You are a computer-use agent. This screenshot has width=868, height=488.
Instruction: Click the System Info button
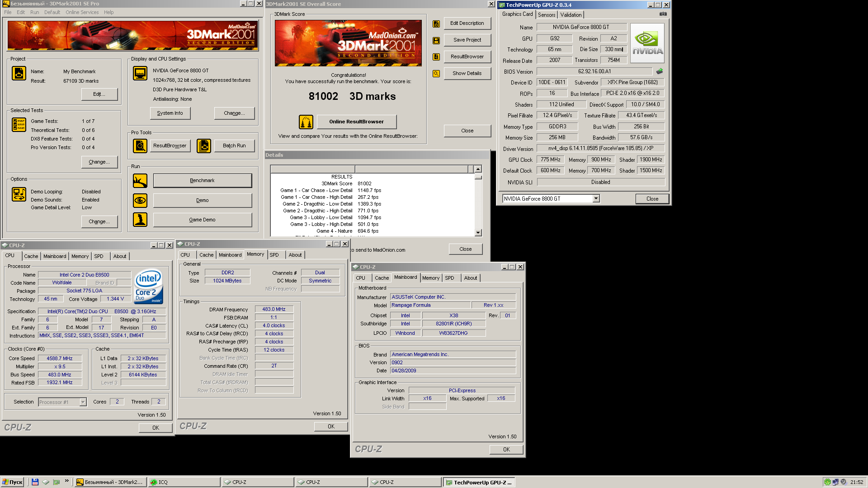[170, 113]
